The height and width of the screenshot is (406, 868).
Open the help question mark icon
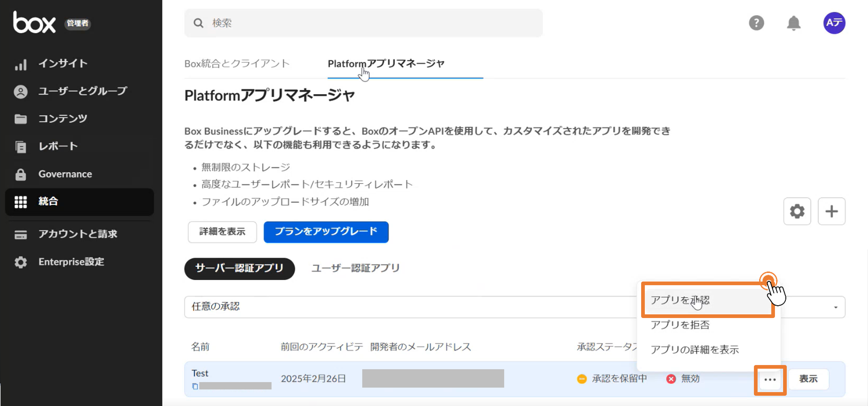coord(756,23)
